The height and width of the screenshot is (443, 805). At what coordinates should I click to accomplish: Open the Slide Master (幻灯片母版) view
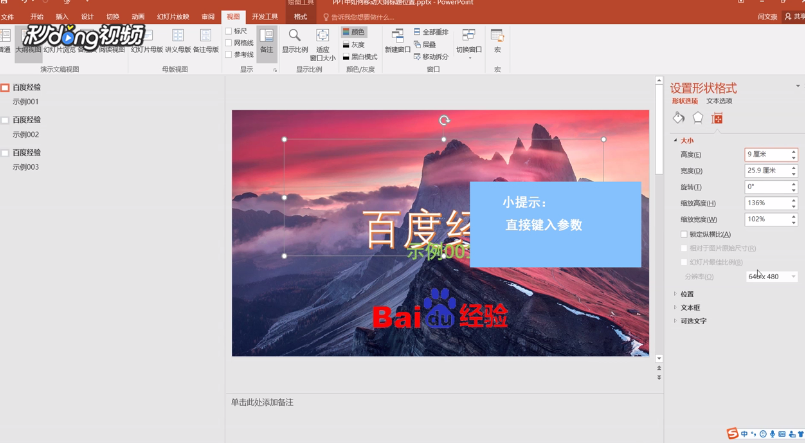click(147, 41)
